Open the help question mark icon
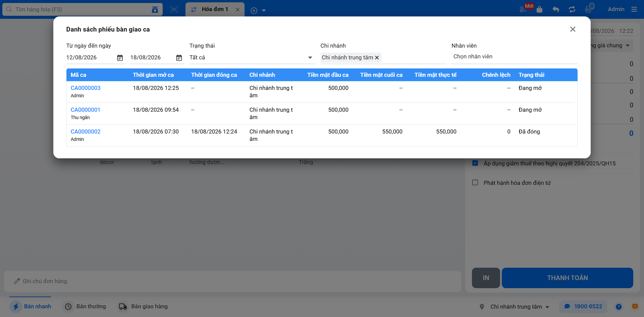Image resolution: width=644 pixels, height=317 pixels. tap(619, 307)
